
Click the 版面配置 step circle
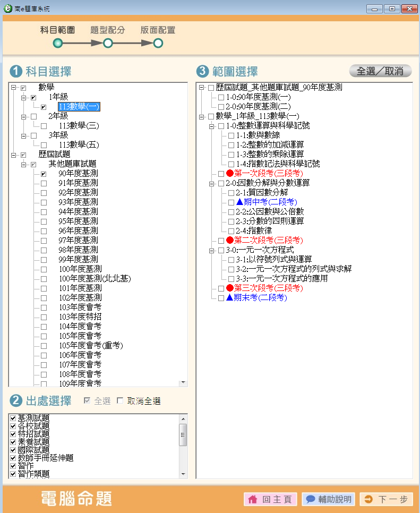pyautogui.click(x=158, y=44)
